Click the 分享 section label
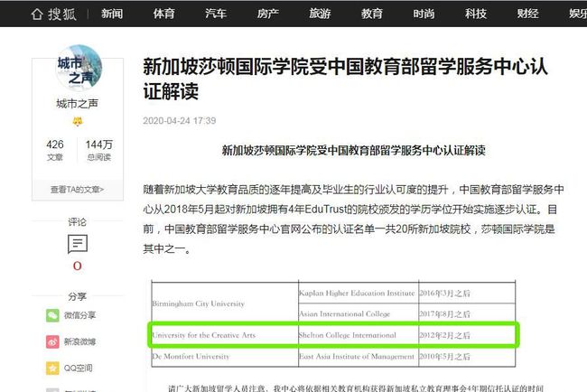Viewport: 587px width, 392px height. (x=77, y=296)
